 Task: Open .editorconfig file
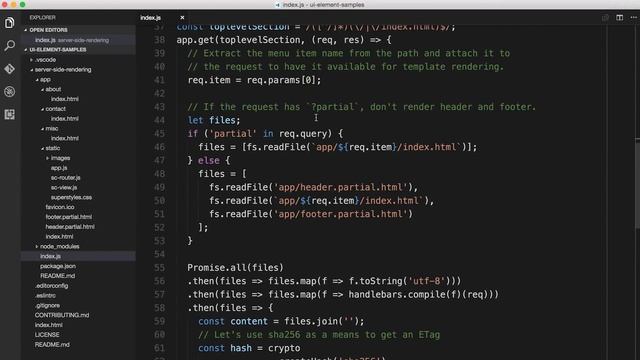(51, 285)
